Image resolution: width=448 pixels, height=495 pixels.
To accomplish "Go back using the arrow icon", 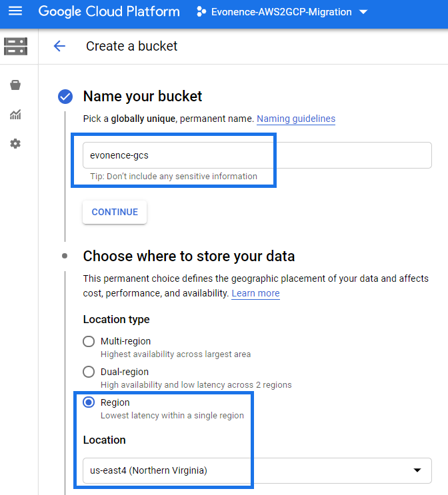I will pyautogui.click(x=59, y=46).
